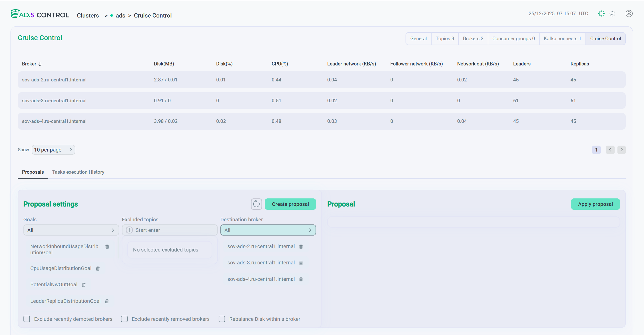Switch to dark theme moon icon
644x335 pixels.
613,14
